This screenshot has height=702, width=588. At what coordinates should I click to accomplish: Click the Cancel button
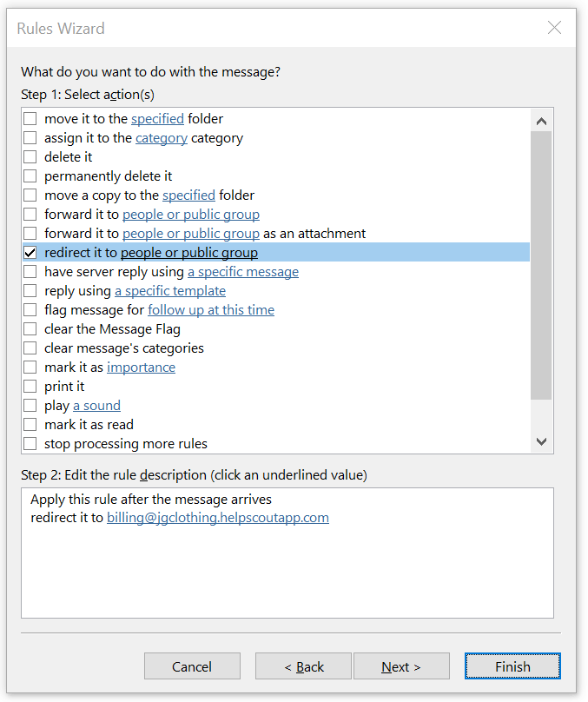pos(192,666)
